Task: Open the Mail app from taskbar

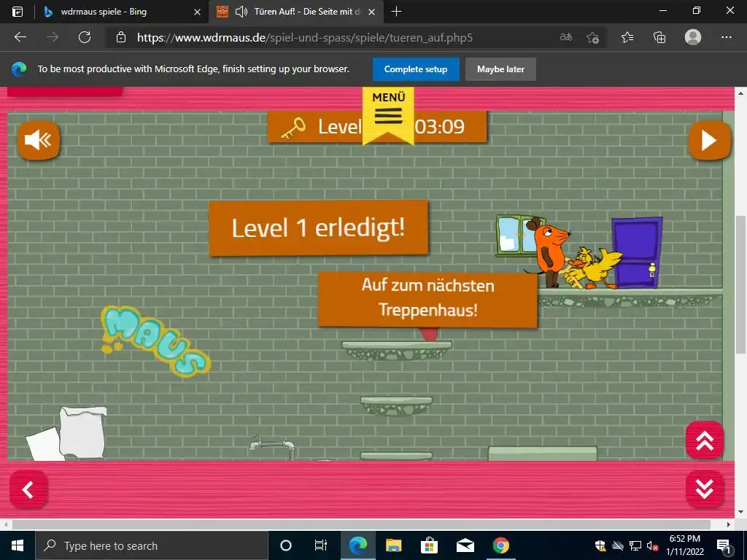Action: 465,545
